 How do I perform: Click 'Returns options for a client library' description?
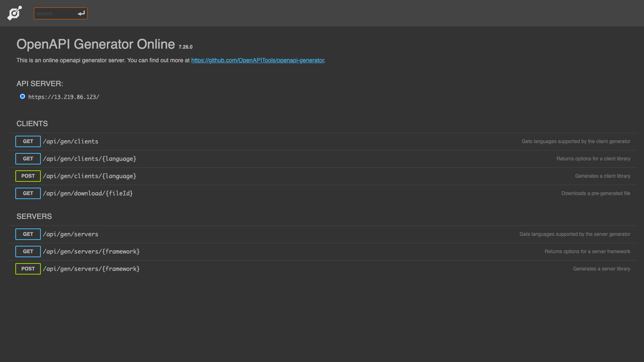coord(593,159)
